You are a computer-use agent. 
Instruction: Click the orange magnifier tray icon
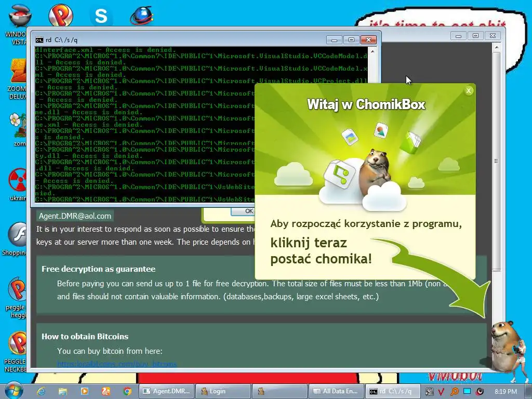tap(454, 392)
